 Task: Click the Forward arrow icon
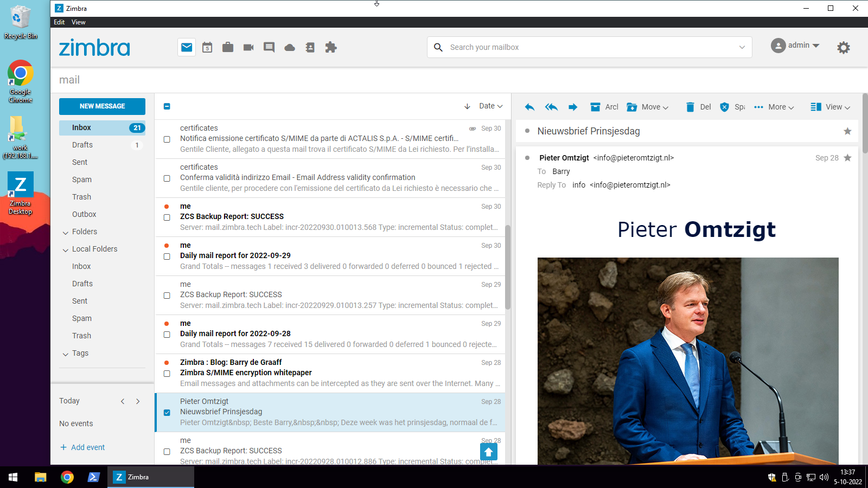[573, 107]
